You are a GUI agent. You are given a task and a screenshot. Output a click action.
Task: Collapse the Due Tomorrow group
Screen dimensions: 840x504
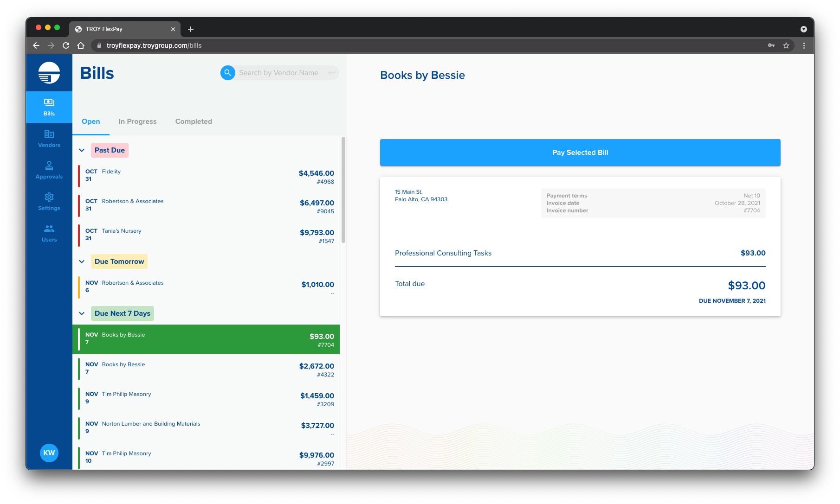(x=82, y=262)
